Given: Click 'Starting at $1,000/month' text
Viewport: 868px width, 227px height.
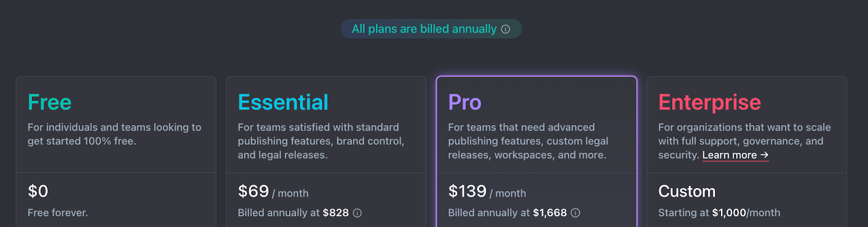Looking at the screenshot, I should coord(719,213).
